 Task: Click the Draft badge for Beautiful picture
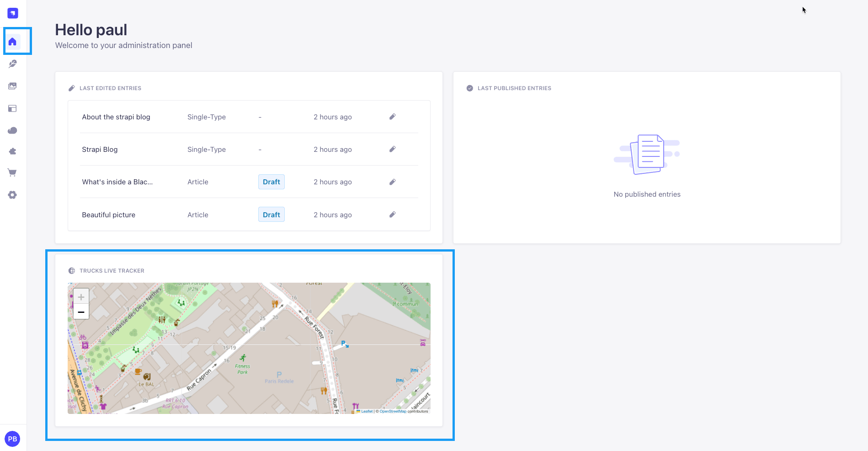(x=272, y=215)
